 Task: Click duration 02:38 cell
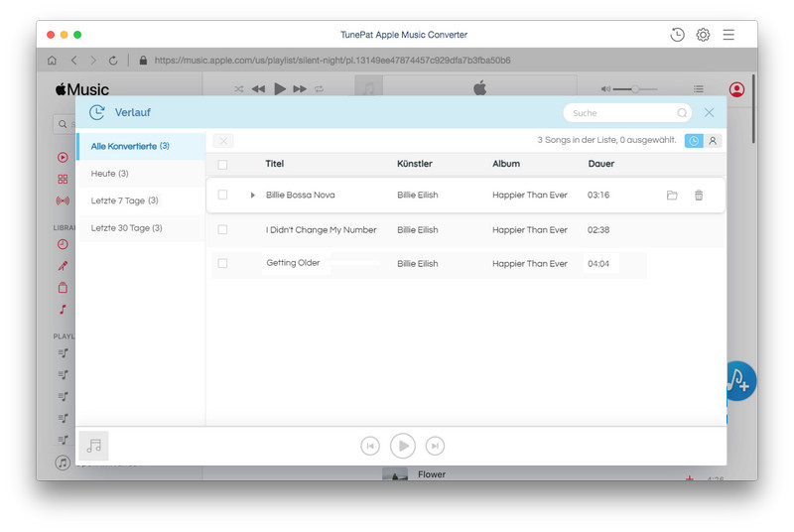tap(598, 230)
